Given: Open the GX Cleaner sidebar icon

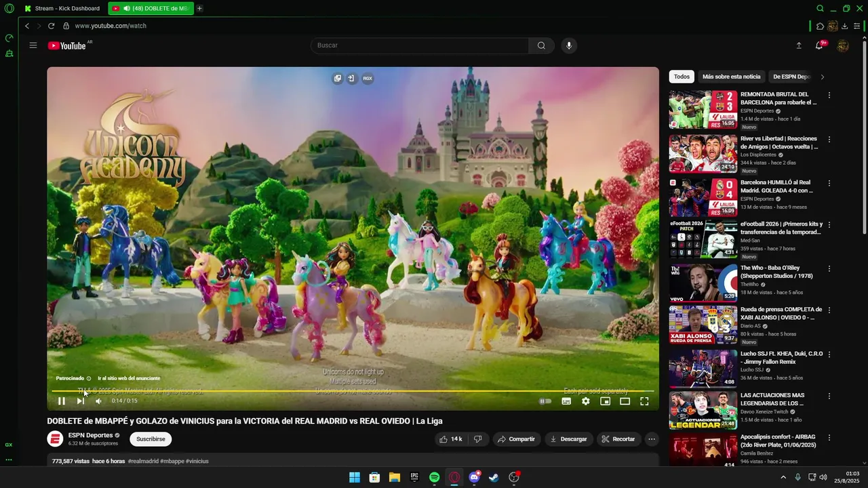Looking at the screenshot, I should coord(9,54).
